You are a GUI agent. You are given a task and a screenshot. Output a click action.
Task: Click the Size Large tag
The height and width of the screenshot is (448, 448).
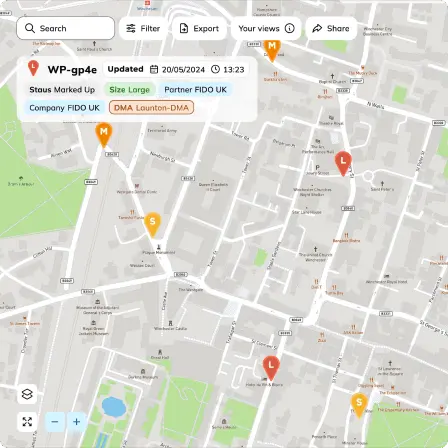click(129, 90)
